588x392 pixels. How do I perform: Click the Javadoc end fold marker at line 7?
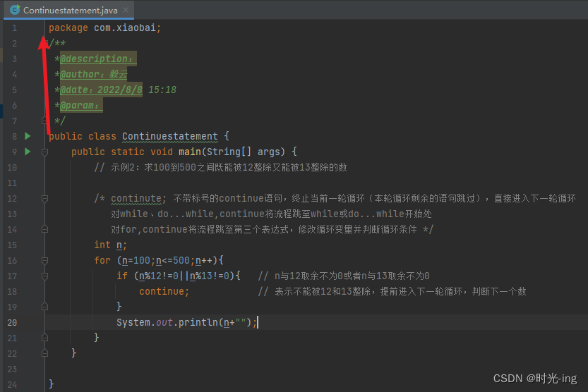[45, 121]
